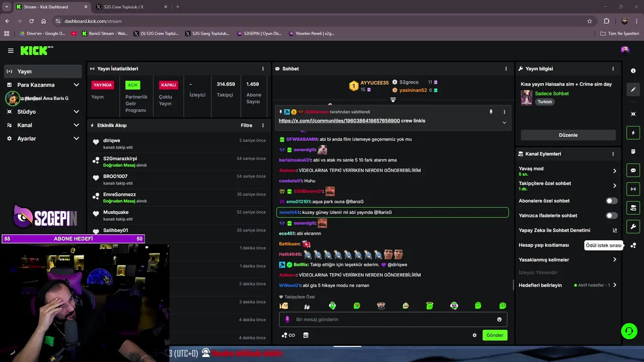Open Yönetim Paneli bookmark
This screenshot has width=644, height=362.
311,34
